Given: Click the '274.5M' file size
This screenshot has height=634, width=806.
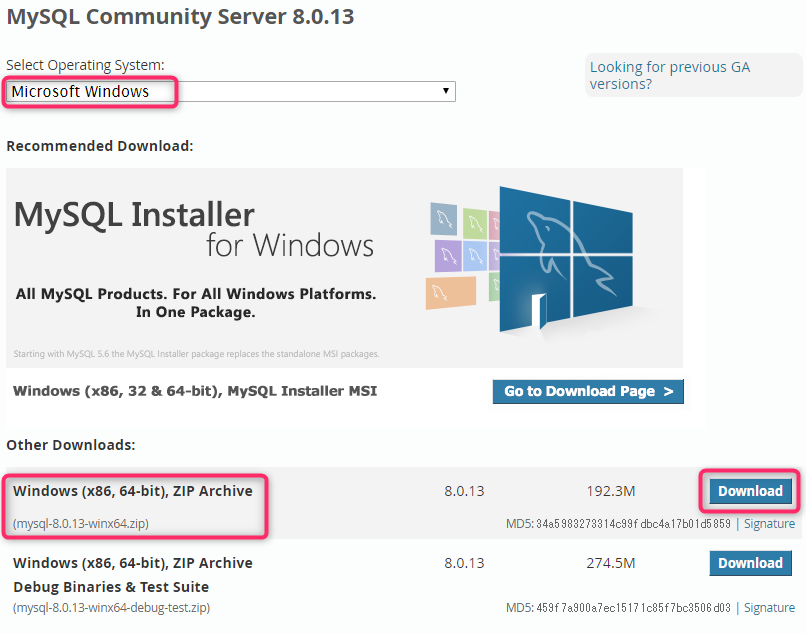Looking at the screenshot, I should (611, 563).
